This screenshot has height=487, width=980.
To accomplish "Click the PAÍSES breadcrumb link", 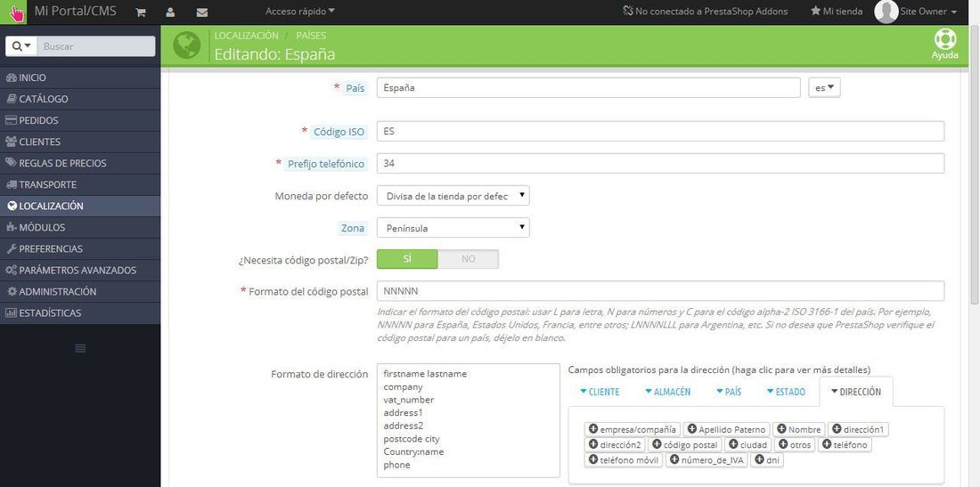I will (x=311, y=36).
